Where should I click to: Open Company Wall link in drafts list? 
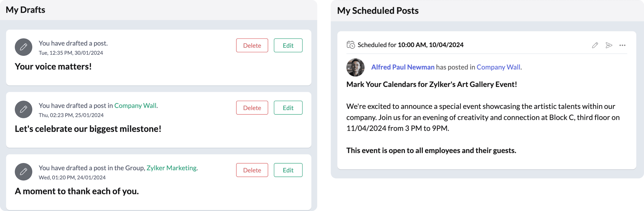(135, 106)
